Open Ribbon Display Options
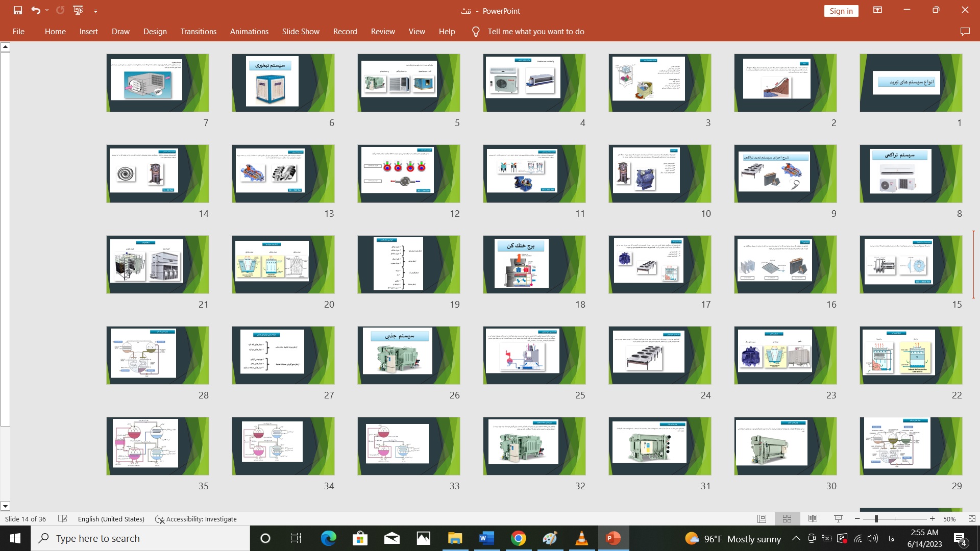The height and width of the screenshot is (551, 980). click(x=877, y=10)
